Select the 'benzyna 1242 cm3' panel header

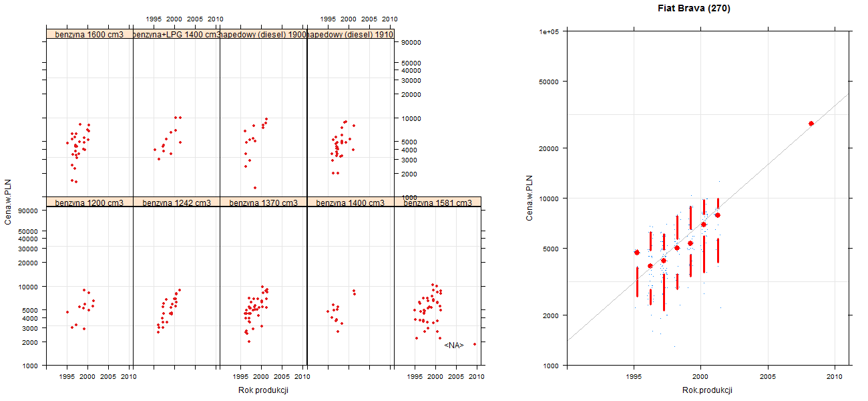(x=176, y=202)
